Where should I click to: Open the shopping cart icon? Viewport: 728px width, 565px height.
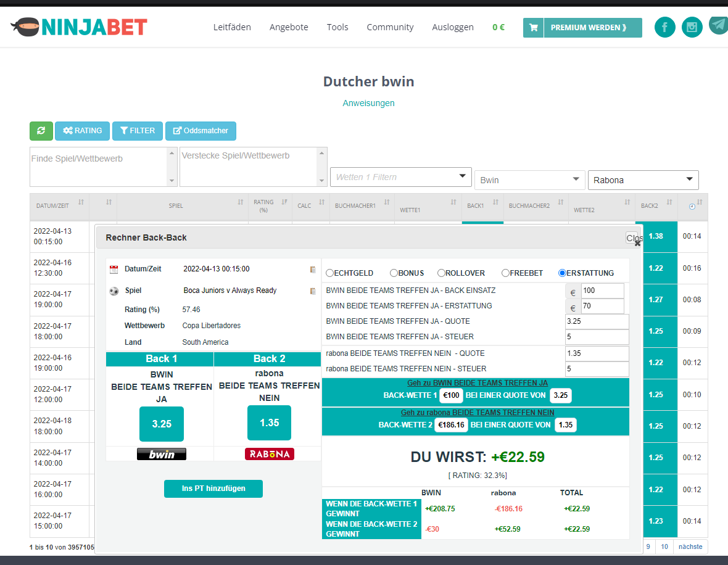tap(533, 27)
